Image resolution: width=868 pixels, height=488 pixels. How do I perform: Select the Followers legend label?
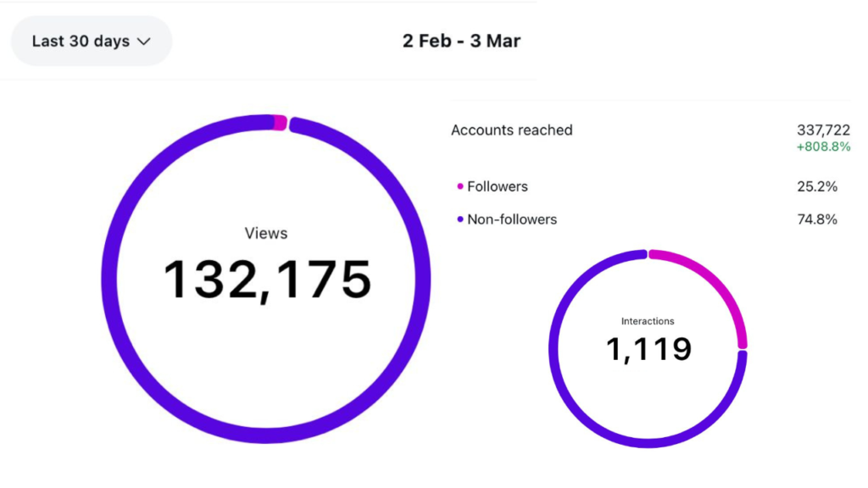tap(498, 186)
